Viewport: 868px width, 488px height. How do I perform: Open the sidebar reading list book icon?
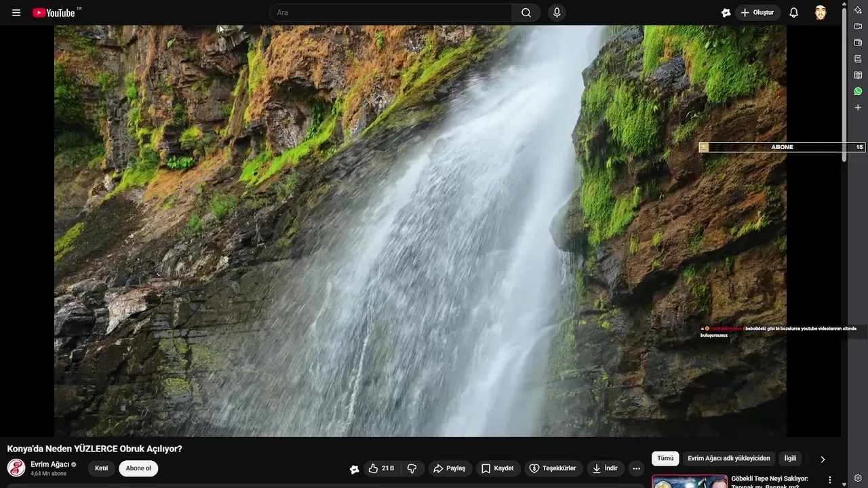(858, 75)
